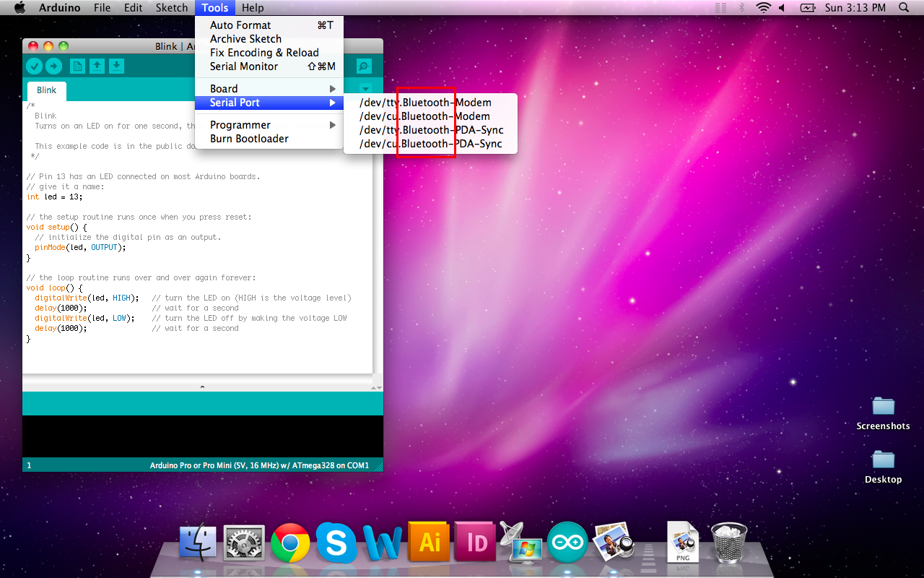924x578 pixels.
Task: Choose Fix Encoding & Reload
Action: [269, 53]
